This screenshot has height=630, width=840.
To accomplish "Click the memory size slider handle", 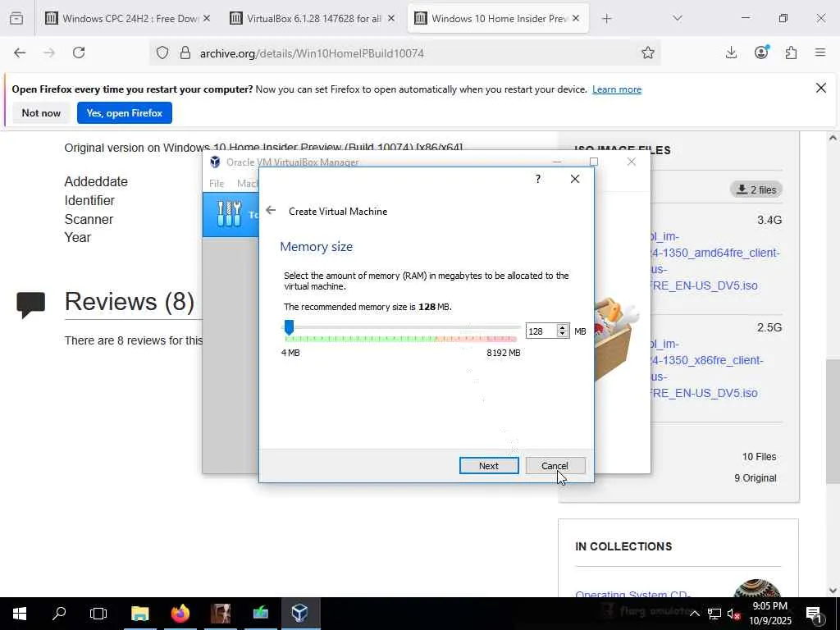I will pos(289,326).
